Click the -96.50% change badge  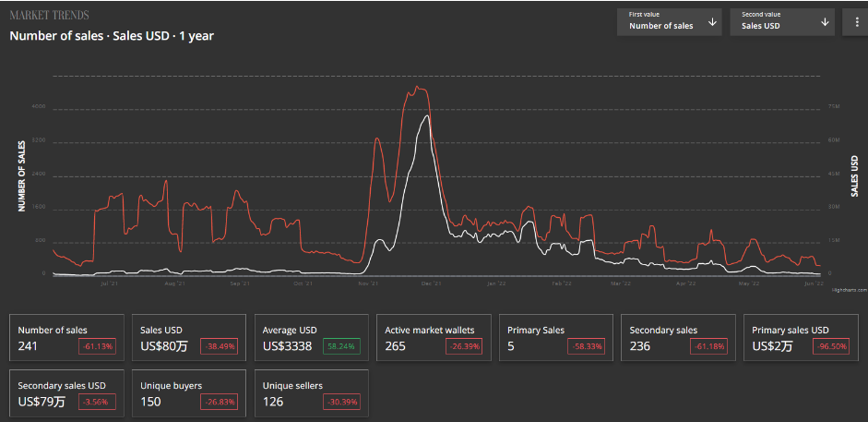coord(831,346)
